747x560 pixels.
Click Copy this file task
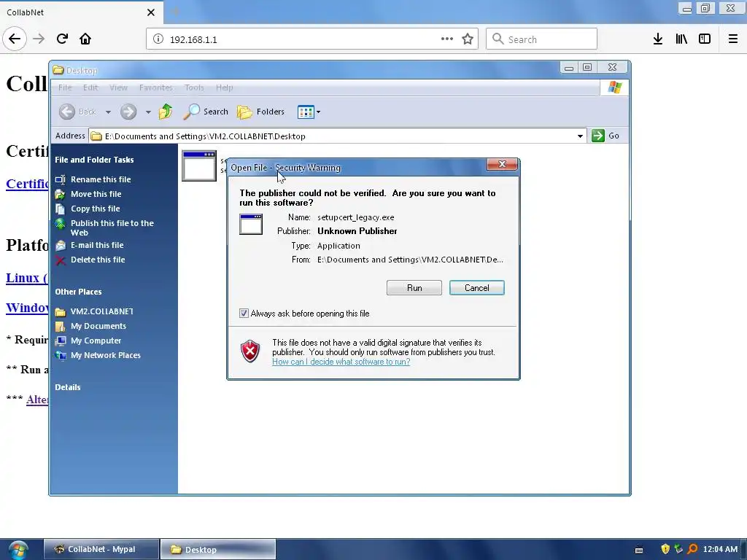pos(96,209)
